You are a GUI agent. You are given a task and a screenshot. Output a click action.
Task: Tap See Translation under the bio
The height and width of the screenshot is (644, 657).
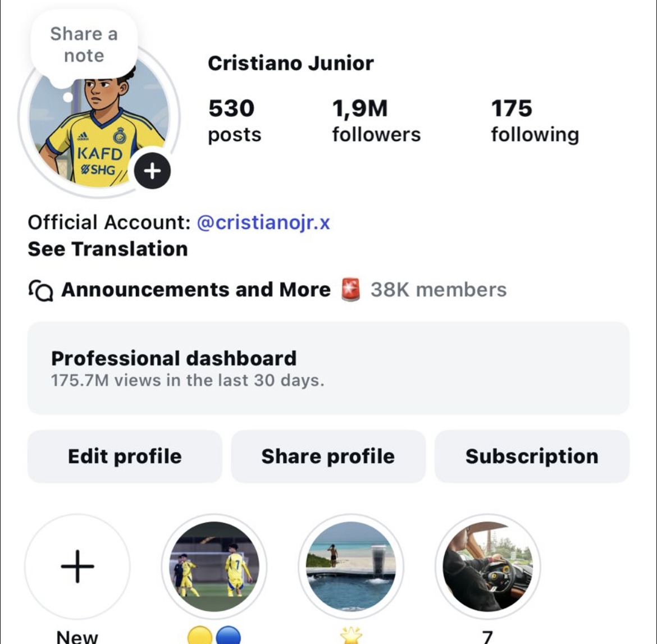pos(108,249)
